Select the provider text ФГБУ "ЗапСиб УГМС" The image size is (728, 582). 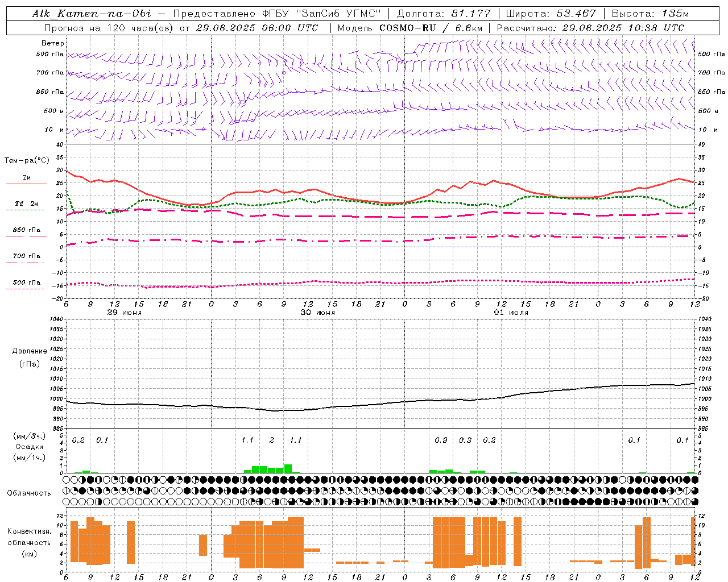pyautogui.click(x=322, y=14)
